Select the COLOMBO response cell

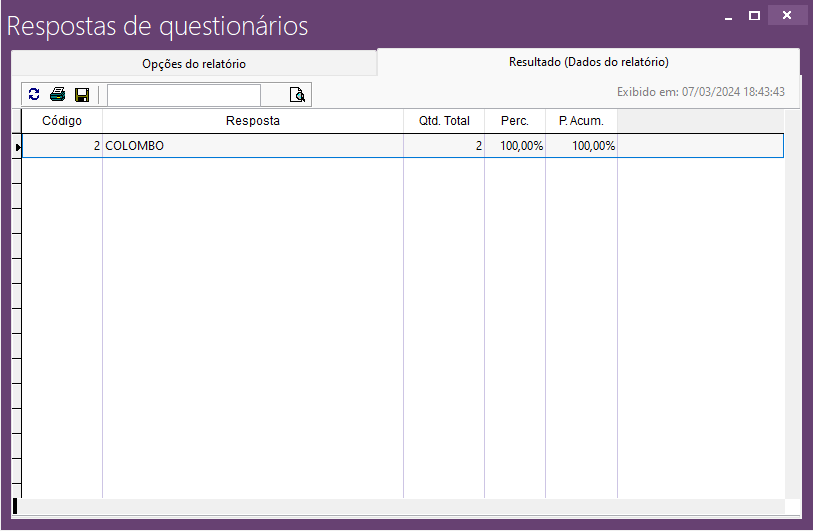[x=253, y=146]
